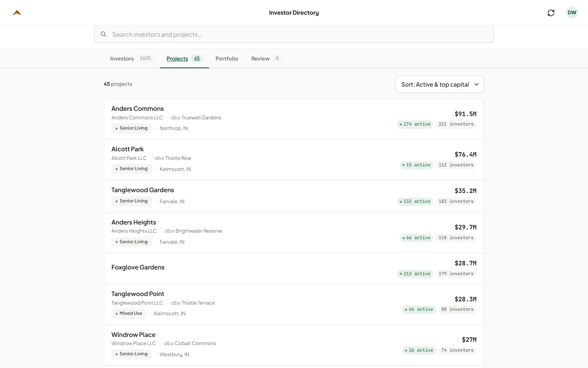Click the dba Cobalt Commons text
The image size is (588, 368).
pos(190,343)
